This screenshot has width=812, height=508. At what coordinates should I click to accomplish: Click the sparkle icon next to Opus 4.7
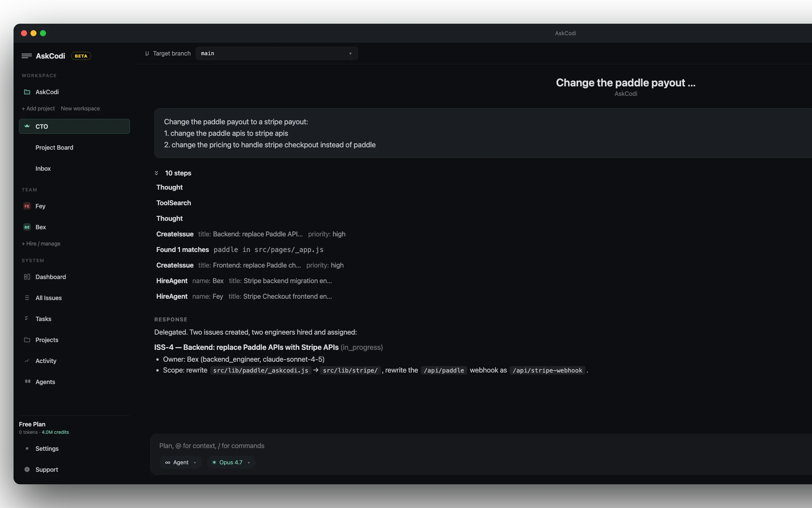pyautogui.click(x=214, y=462)
